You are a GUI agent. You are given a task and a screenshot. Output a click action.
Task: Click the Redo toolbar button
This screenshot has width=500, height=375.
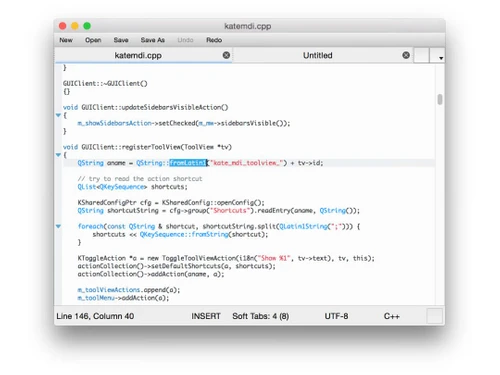[x=214, y=40]
